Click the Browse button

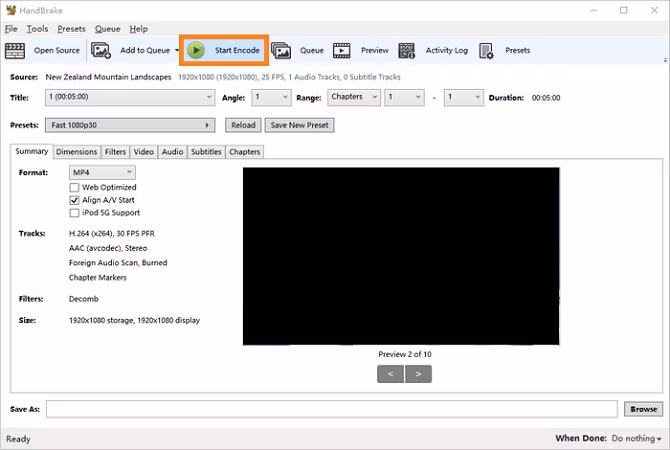coord(644,409)
